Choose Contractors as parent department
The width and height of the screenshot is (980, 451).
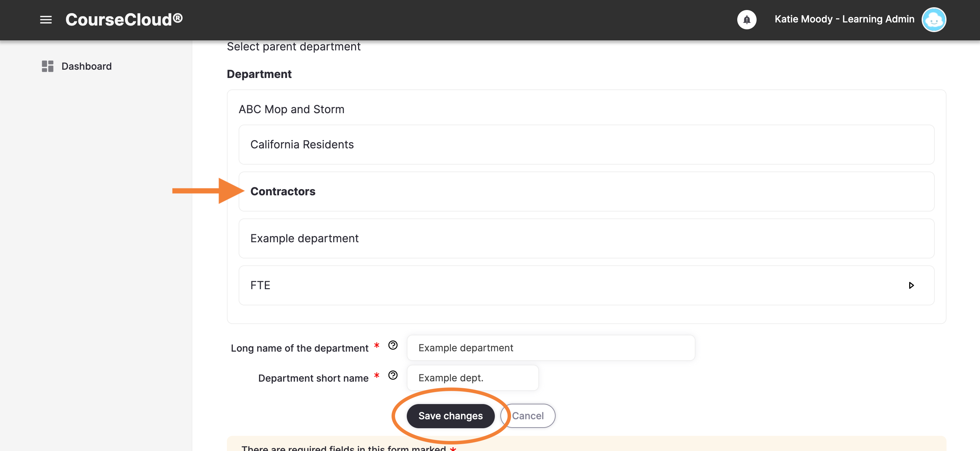point(586,191)
